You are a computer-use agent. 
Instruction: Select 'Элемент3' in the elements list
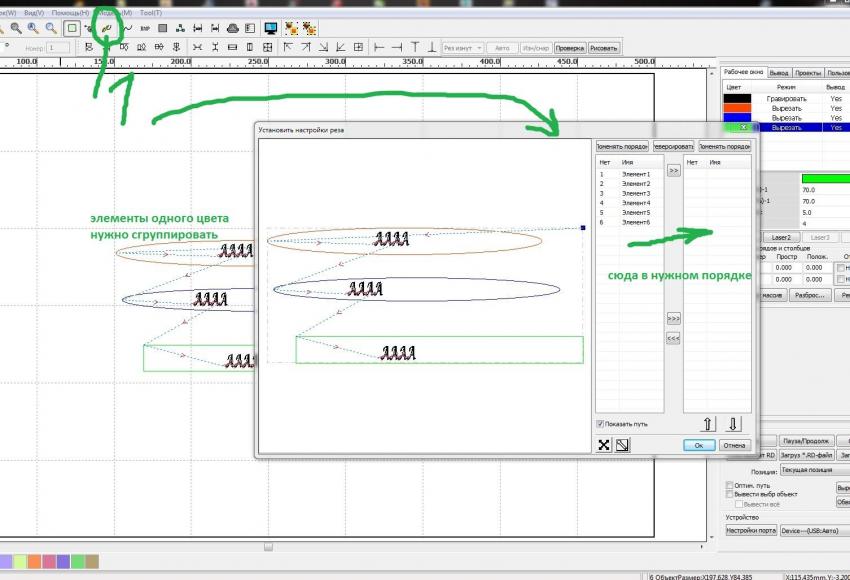click(635, 193)
